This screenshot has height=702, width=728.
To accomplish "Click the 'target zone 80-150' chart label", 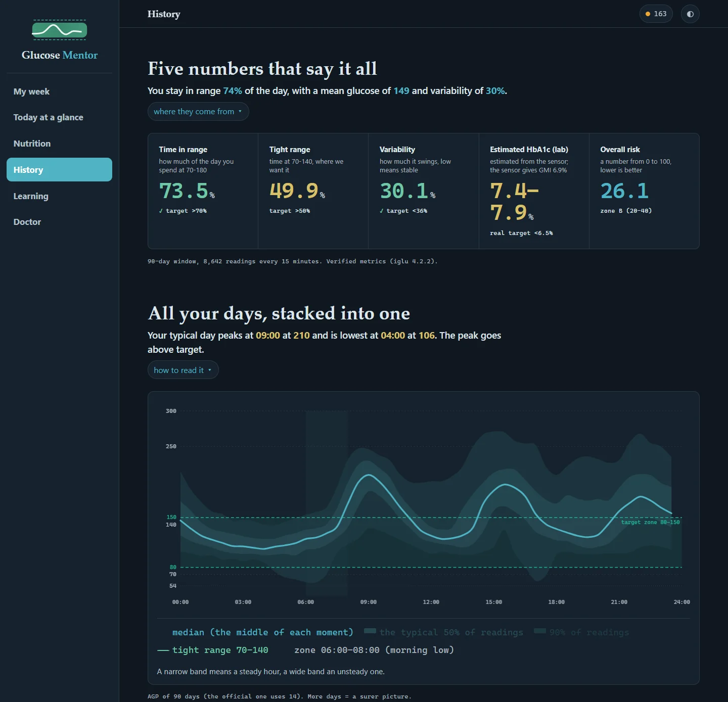I will pos(650,522).
